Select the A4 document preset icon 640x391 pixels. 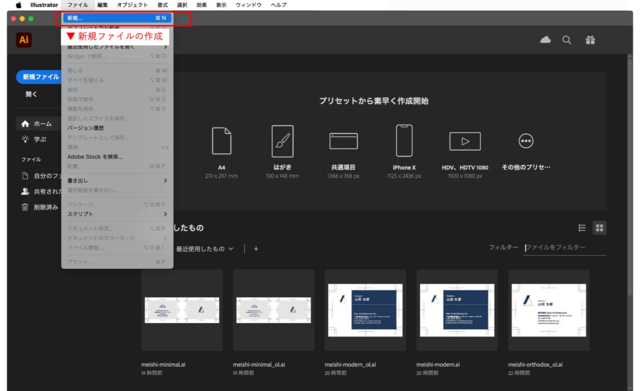point(222,141)
